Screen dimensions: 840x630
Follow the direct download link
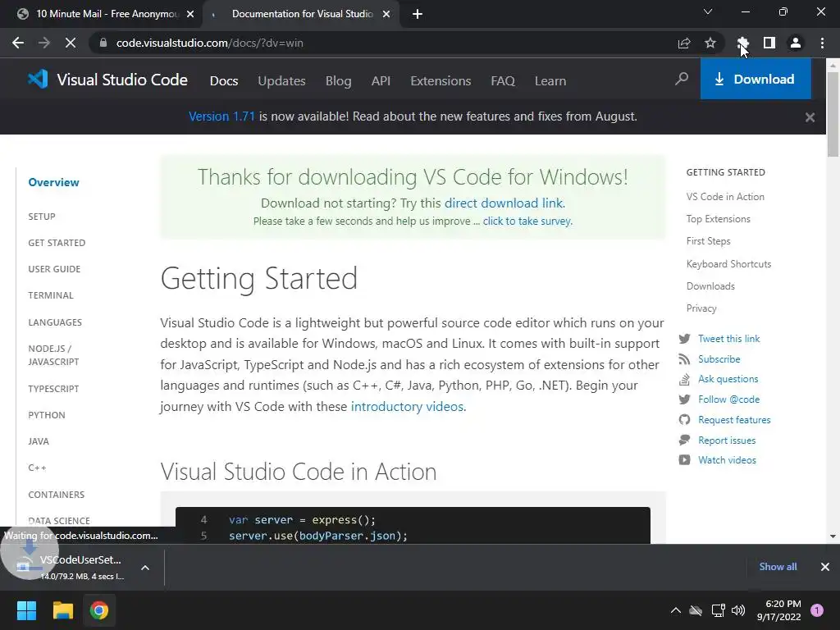pos(504,203)
